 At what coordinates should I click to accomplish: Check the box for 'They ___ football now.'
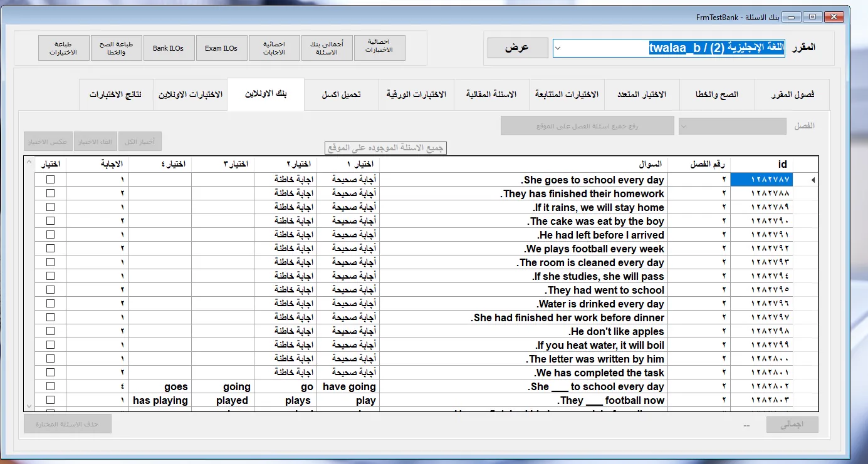pyautogui.click(x=51, y=400)
